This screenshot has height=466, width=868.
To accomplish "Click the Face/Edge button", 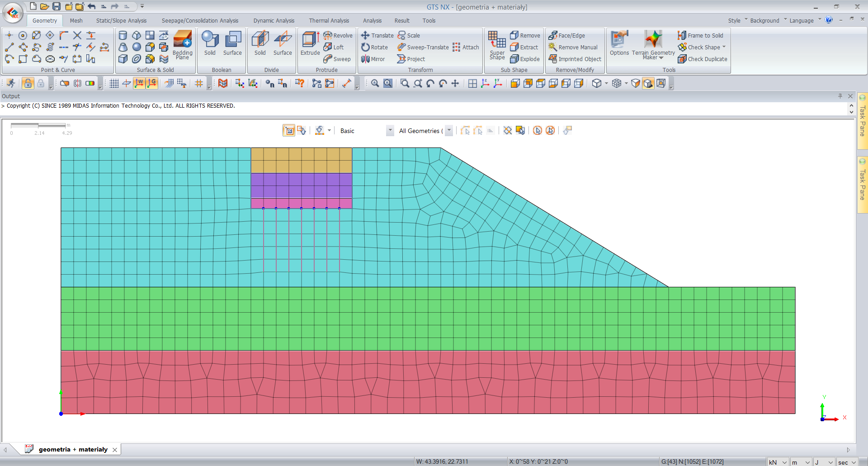I will (x=566, y=35).
